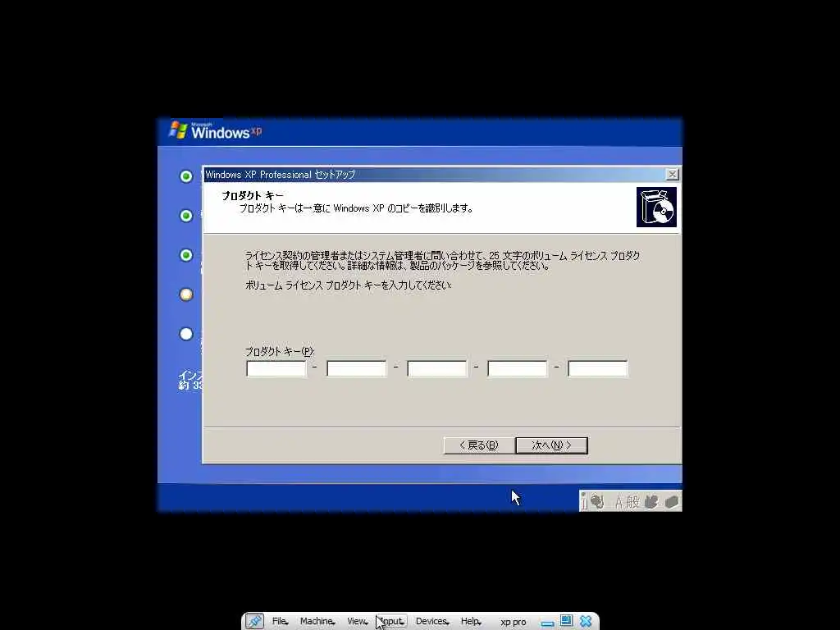Click the fifth product key input box

[597, 368]
